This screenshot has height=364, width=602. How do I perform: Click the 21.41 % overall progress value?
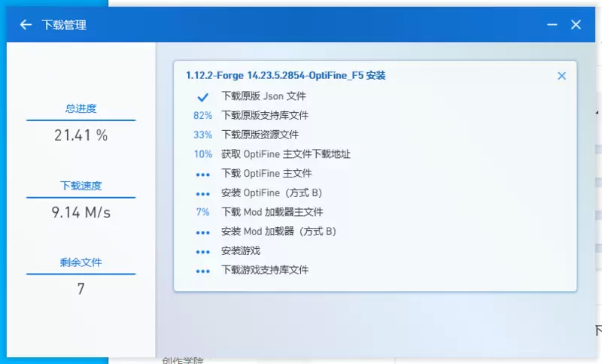click(x=81, y=135)
